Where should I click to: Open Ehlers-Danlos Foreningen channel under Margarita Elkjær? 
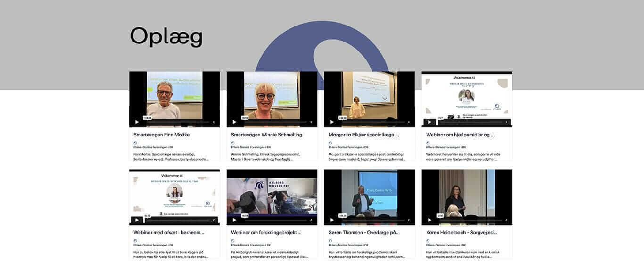pos(348,147)
